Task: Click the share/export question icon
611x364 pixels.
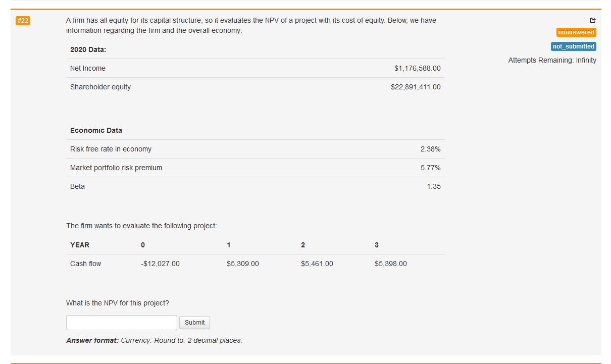Action: 592,21
